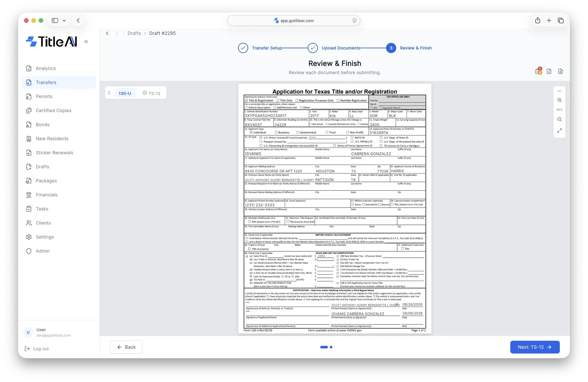Toggle the Safari sidebar panel icon
Screen dimensions: 588x382
(x=55, y=20)
